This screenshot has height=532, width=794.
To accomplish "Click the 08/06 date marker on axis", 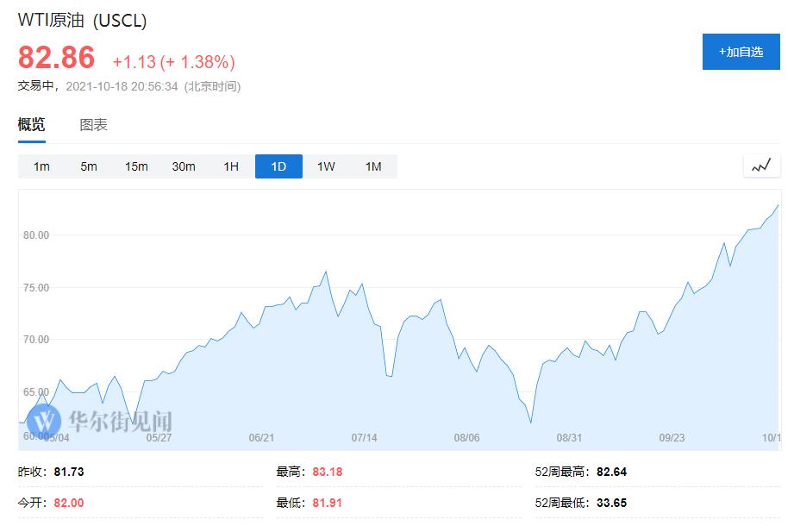I will tap(466, 438).
